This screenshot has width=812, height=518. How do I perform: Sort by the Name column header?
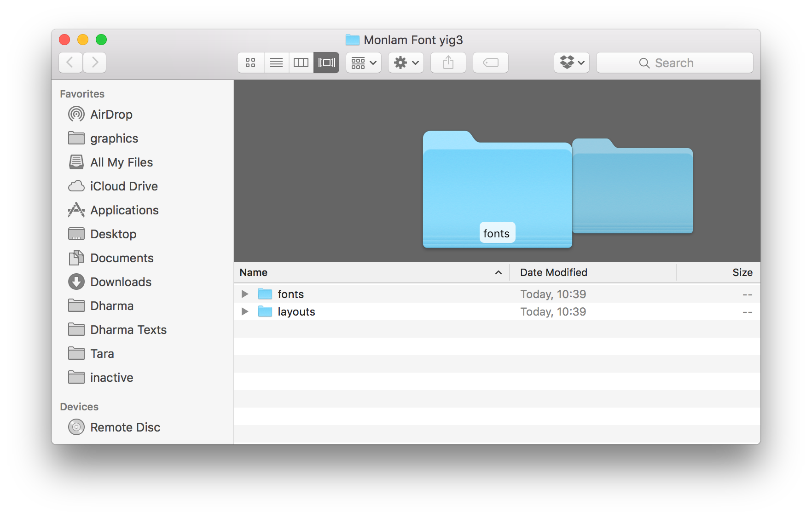click(371, 272)
